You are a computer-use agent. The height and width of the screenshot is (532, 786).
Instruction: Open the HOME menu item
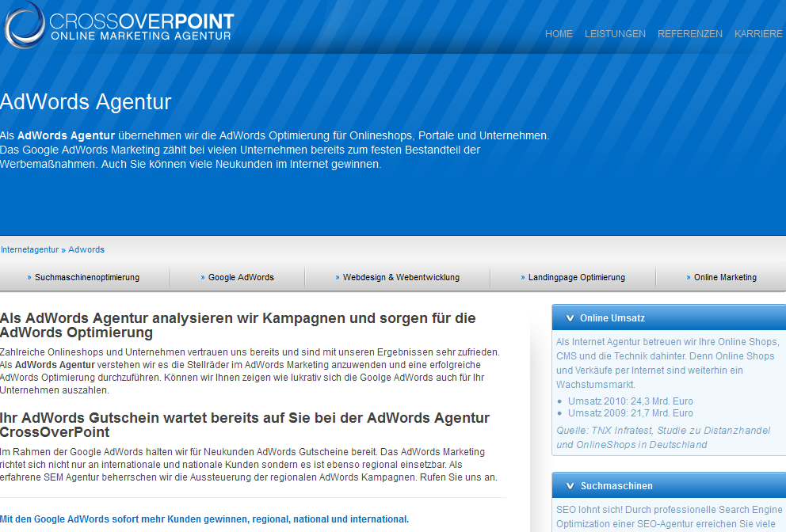tap(559, 34)
